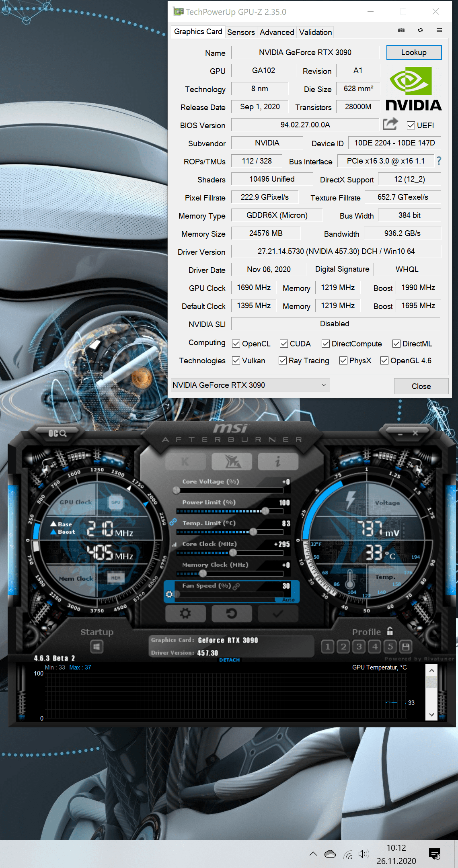
Task: Click the Temp. Limit slider handle
Action: pos(253,532)
